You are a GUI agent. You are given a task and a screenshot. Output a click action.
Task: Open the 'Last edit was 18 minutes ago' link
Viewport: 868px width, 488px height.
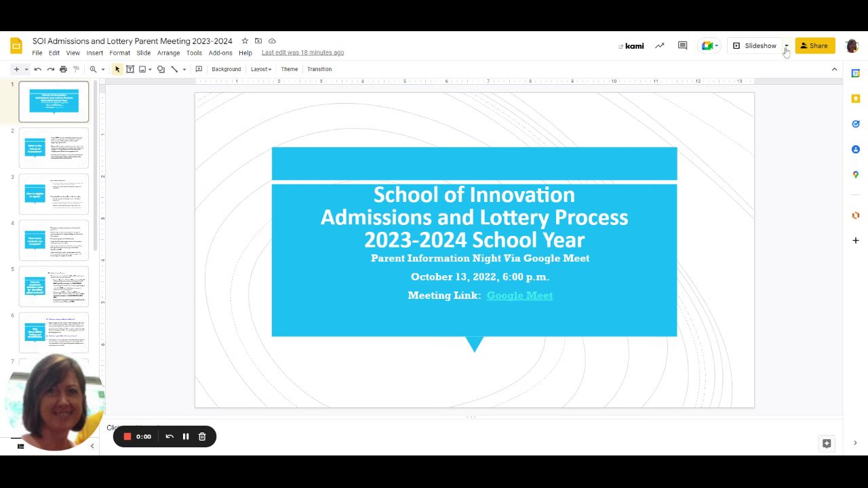click(302, 53)
